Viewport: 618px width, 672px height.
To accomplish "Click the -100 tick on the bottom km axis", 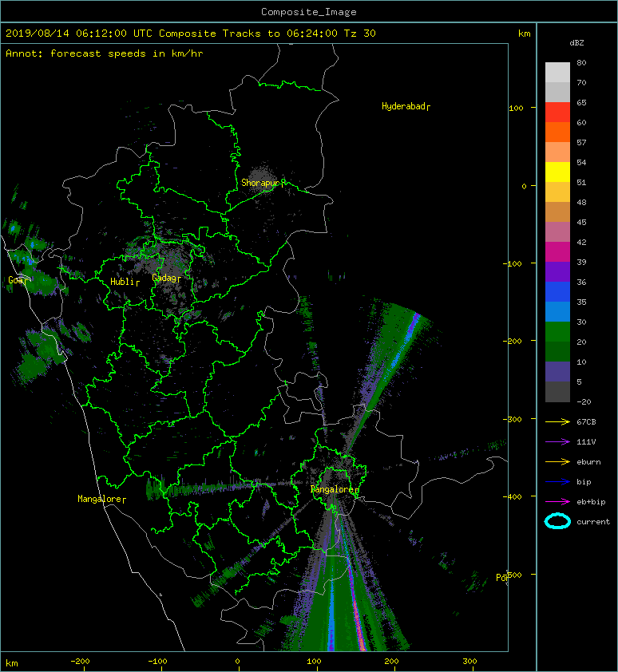I will pyautogui.click(x=157, y=662).
